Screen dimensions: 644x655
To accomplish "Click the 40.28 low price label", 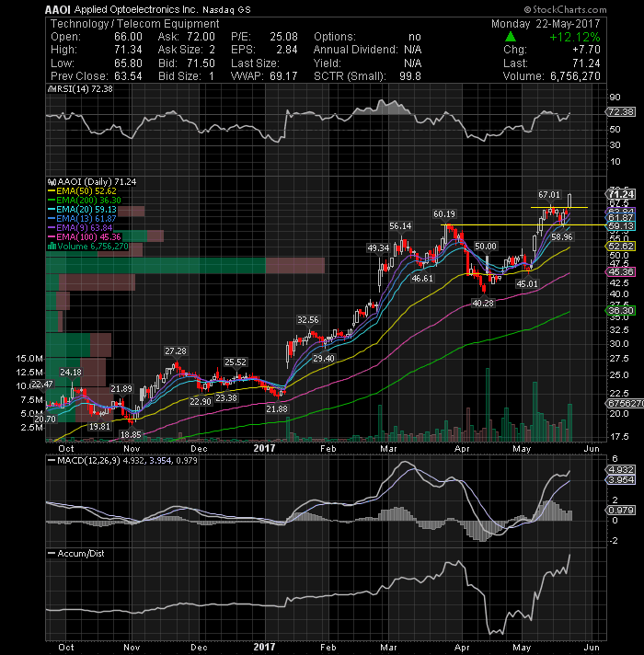I will click(x=483, y=304).
